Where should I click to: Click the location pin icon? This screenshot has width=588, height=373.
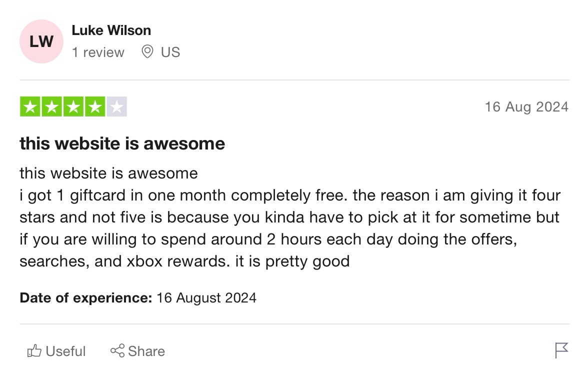tap(146, 52)
